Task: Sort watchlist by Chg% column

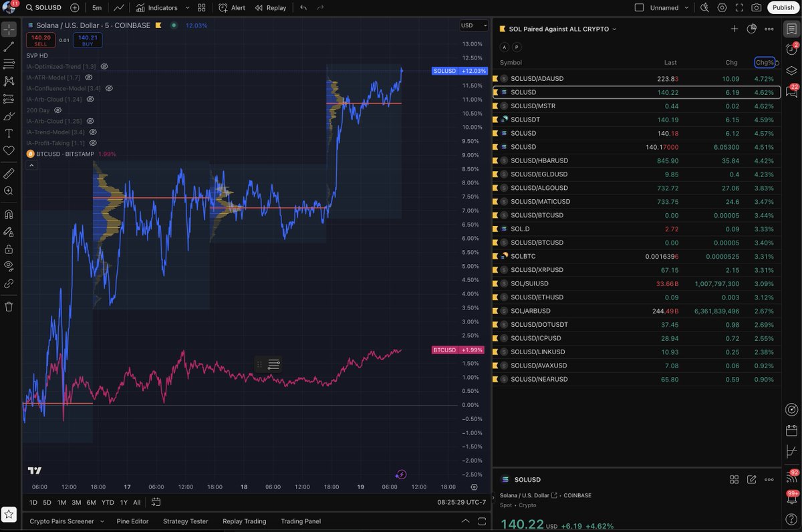Action: coord(765,62)
